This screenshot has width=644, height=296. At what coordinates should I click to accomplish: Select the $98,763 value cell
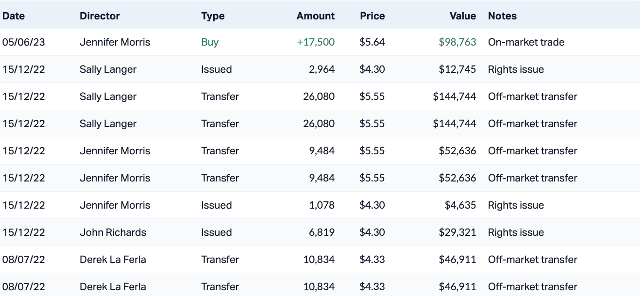457,42
